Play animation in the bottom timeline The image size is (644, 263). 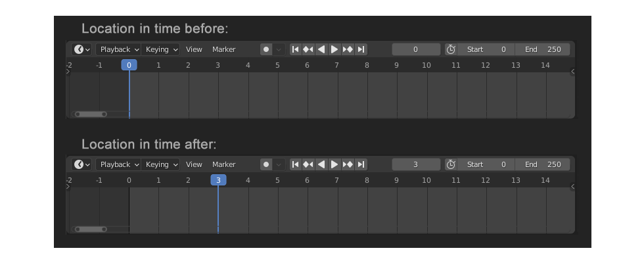pos(334,164)
